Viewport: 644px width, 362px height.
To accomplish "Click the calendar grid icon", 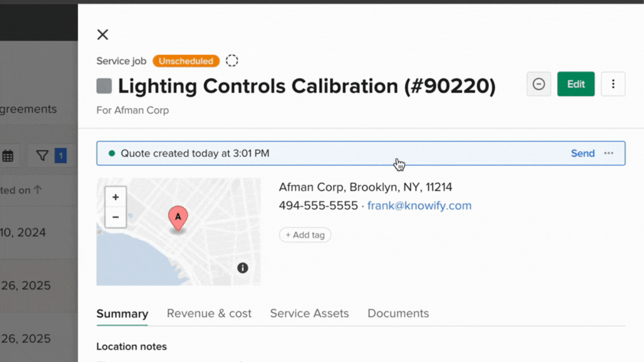I will click(x=8, y=156).
